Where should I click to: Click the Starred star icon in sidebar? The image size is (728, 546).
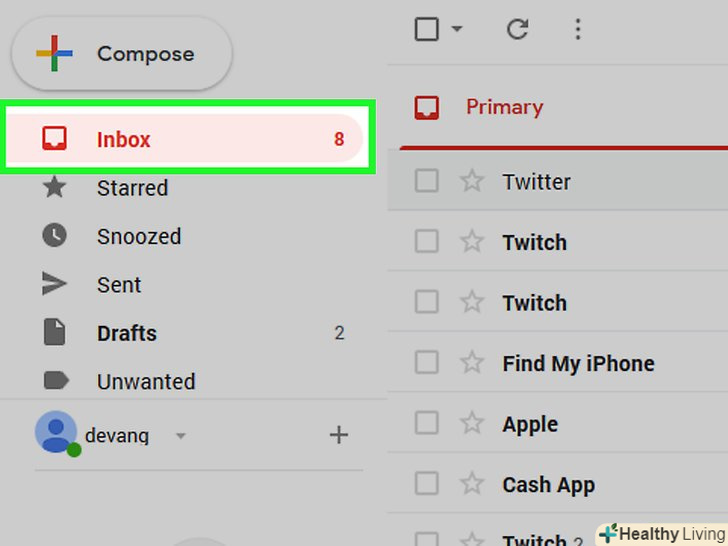[55, 187]
